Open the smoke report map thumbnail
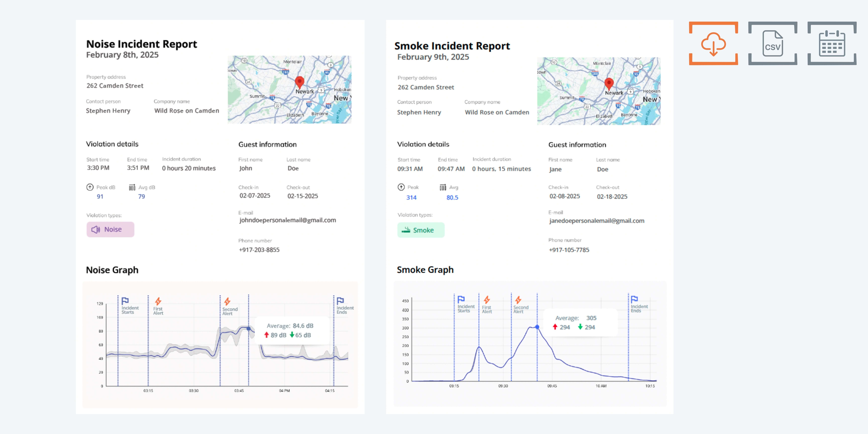Viewport: 868px width, 434px height. 599,91
